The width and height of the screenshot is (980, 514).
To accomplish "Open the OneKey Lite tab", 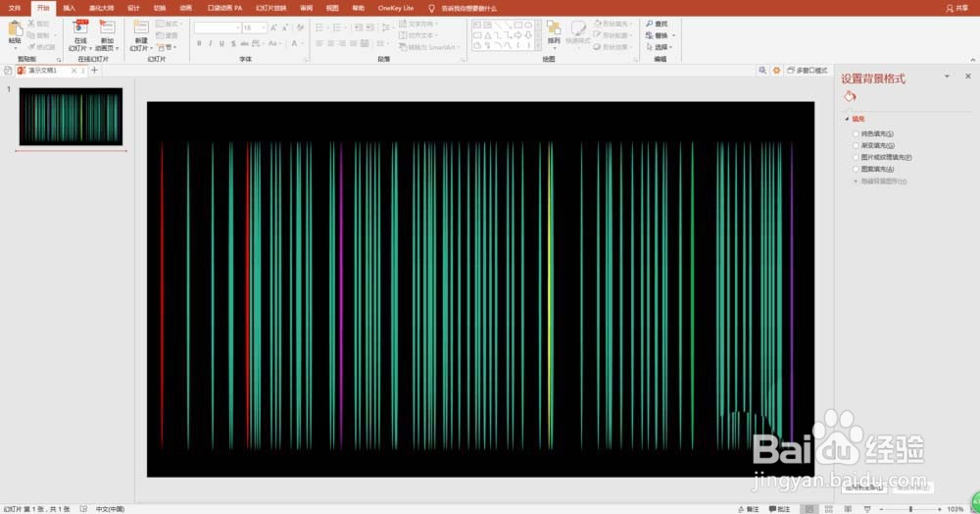I will click(x=396, y=8).
